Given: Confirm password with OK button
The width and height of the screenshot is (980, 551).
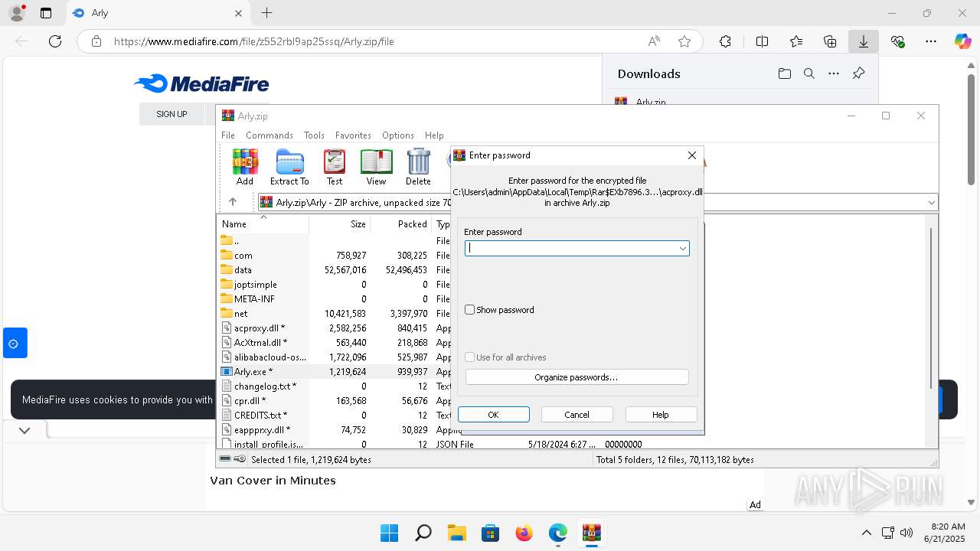Looking at the screenshot, I should (494, 415).
